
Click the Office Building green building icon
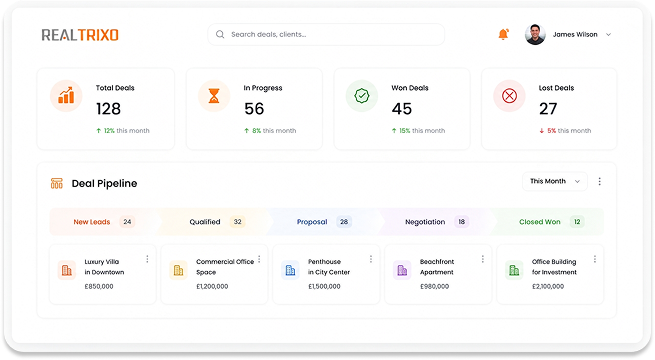[514, 270]
